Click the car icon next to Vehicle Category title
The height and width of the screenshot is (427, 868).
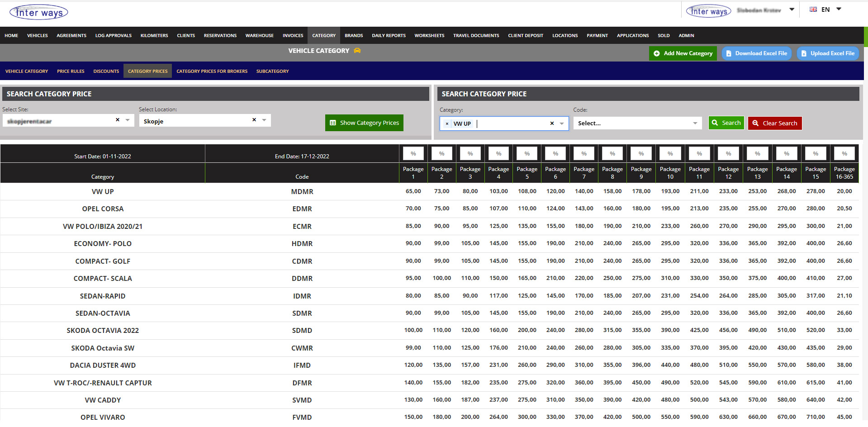coord(357,51)
